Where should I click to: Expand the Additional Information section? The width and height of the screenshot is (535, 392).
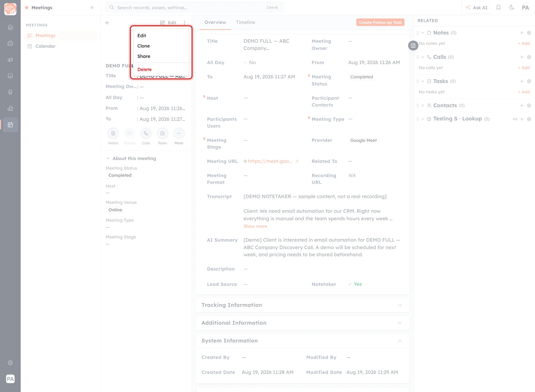tap(400, 323)
